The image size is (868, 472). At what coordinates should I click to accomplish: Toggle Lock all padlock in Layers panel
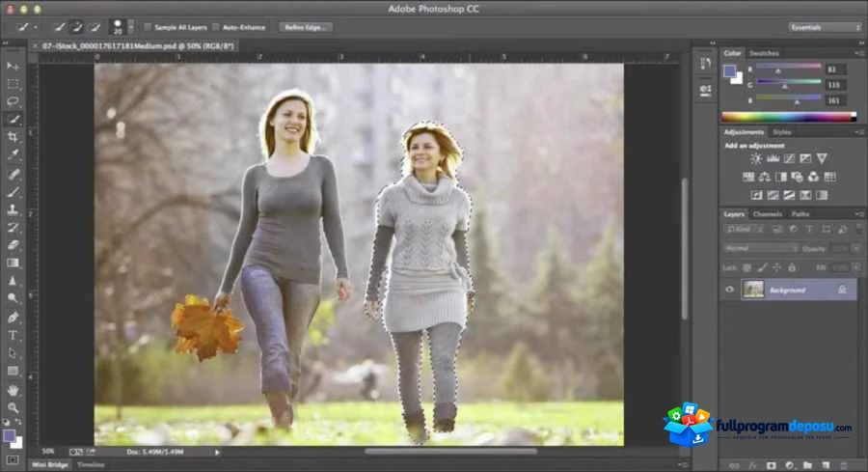tap(792, 267)
